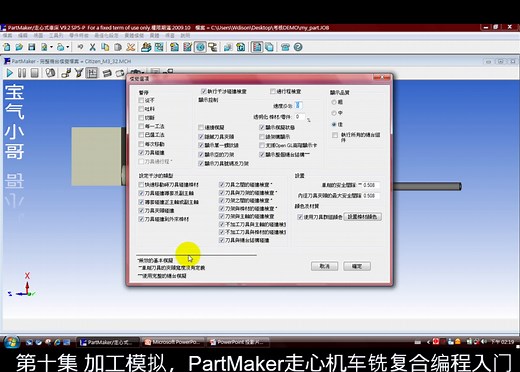Toggle 快速移動時刀具碰撞棒材 checkbox
Viewport: 520px width, 372px height.
(141, 184)
